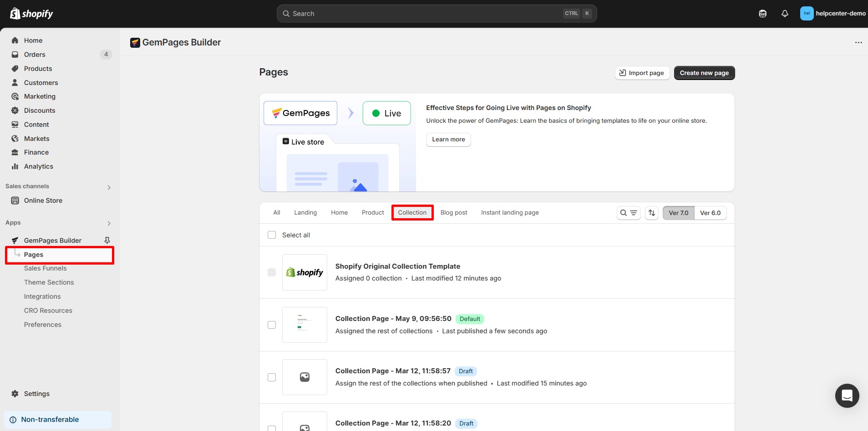Screen dimensions: 868x431
Task: Tick checkbox for Collection Page May 9
Action: (x=272, y=325)
